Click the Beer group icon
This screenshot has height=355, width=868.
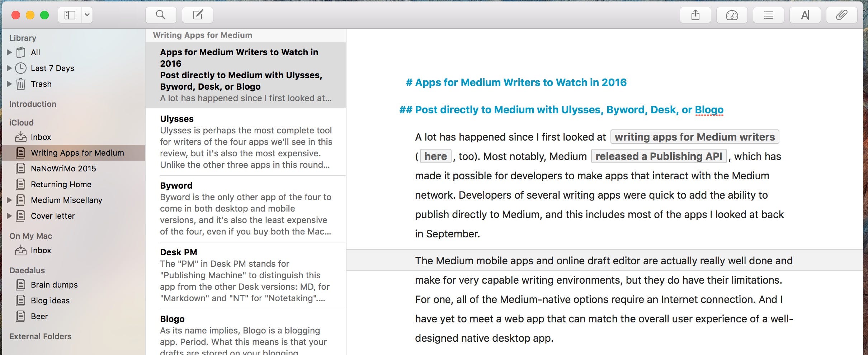pos(21,316)
